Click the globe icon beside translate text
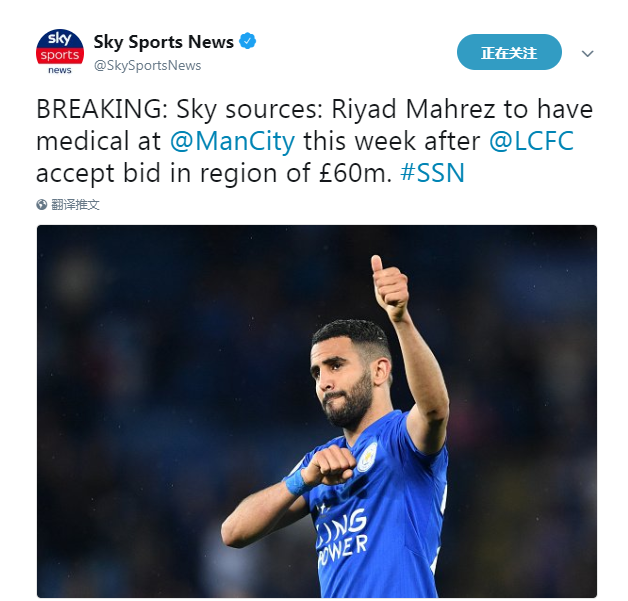 42,204
